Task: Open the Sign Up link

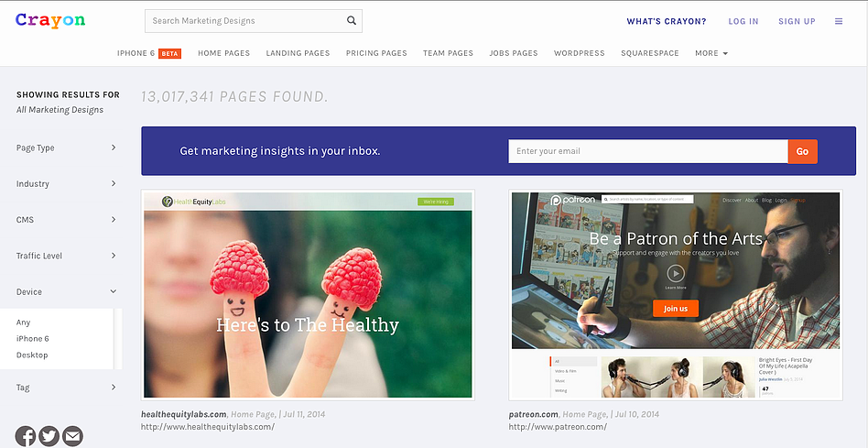Action: coord(797,21)
